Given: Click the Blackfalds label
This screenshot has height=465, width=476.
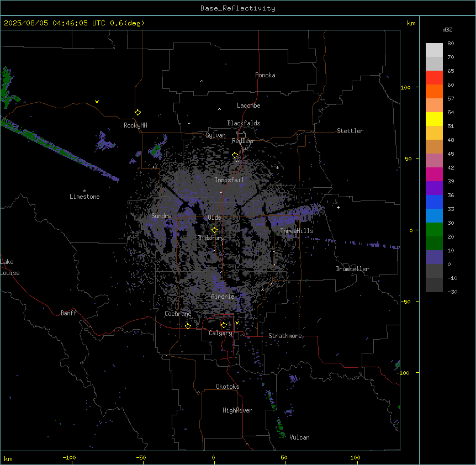Looking at the screenshot, I should (x=244, y=123).
